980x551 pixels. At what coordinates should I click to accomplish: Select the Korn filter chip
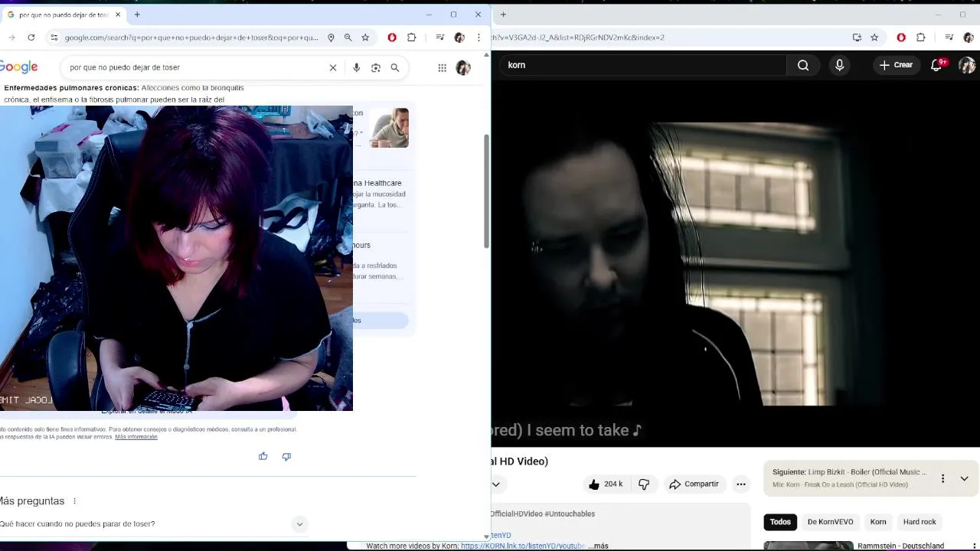coord(878,522)
